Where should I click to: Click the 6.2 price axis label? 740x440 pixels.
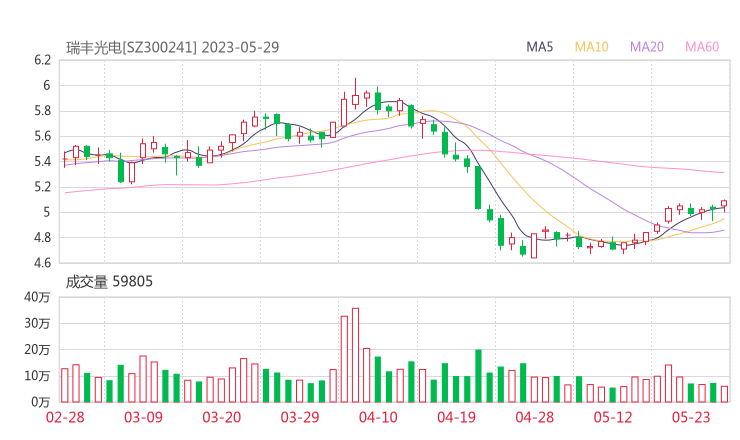coord(42,60)
